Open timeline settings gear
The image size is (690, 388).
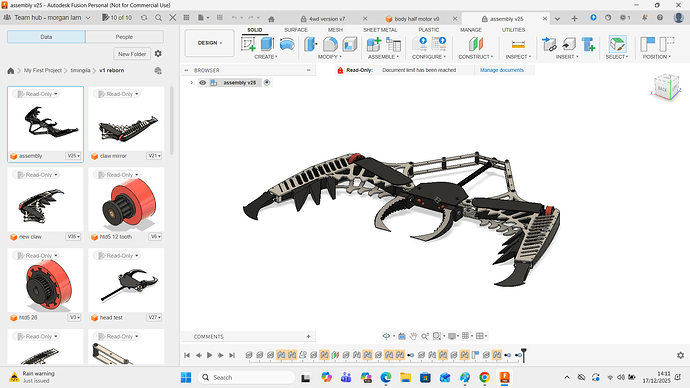pyautogui.click(x=680, y=355)
